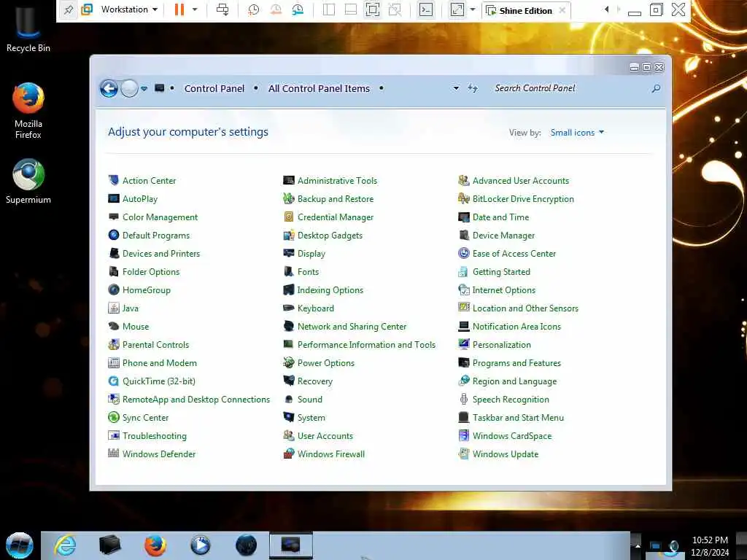
Task: Open the Windows Start orb
Action: pos(19,545)
